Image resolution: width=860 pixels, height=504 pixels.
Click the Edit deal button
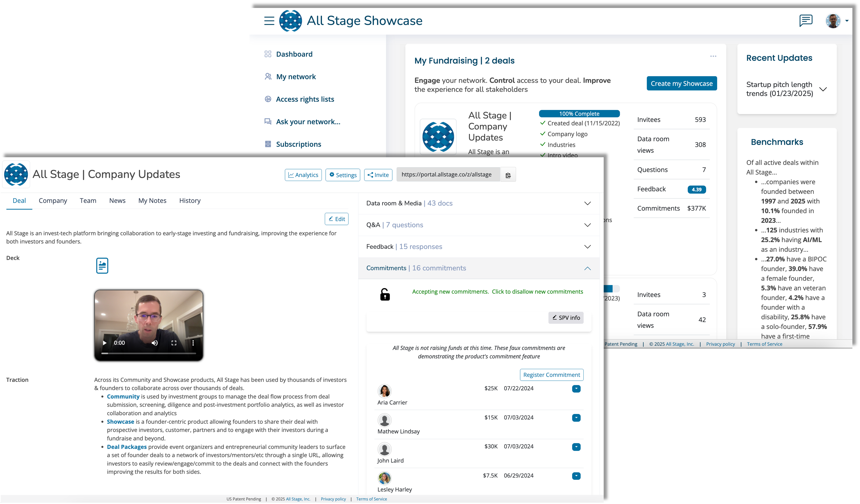pyautogui.click(x=336, y=219)
